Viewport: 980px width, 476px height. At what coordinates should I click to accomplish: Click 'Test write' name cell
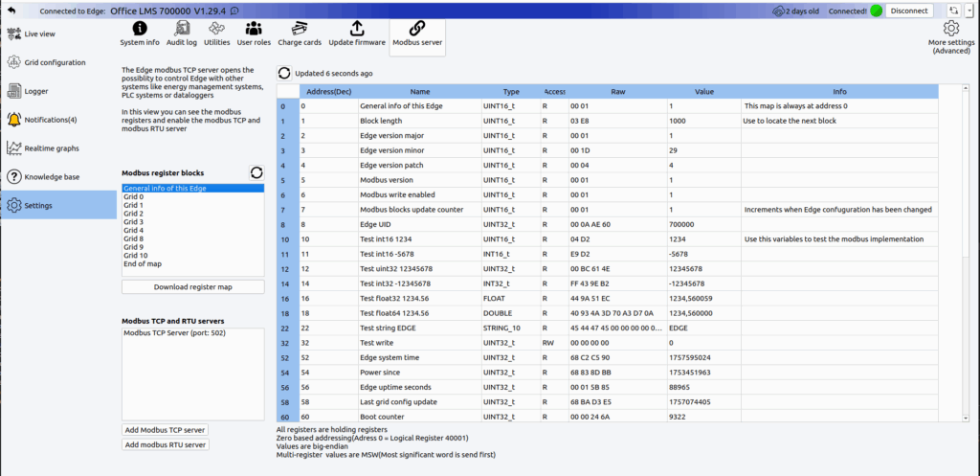point(420,343)
